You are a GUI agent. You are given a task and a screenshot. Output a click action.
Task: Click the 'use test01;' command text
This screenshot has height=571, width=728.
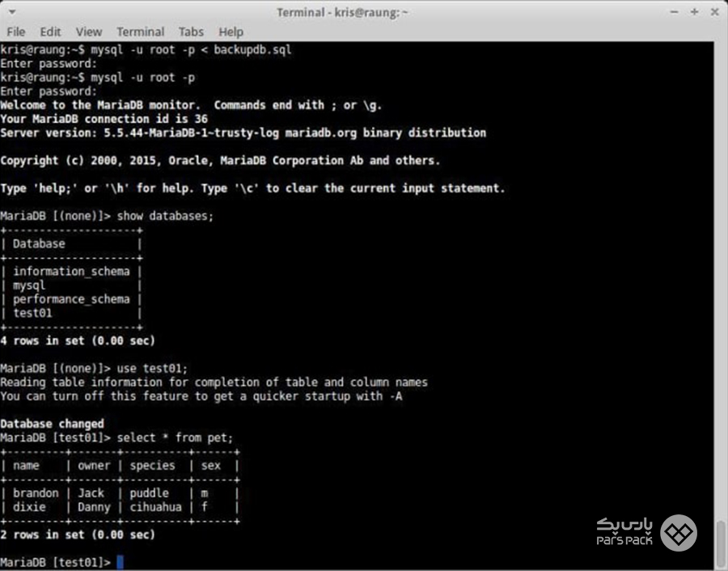(152, 369)
